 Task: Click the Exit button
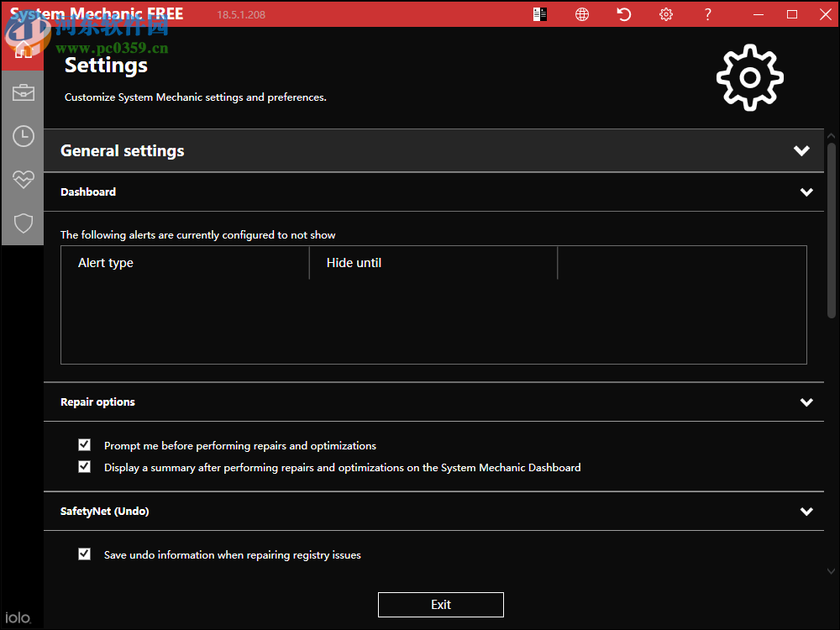coord(441,605)
